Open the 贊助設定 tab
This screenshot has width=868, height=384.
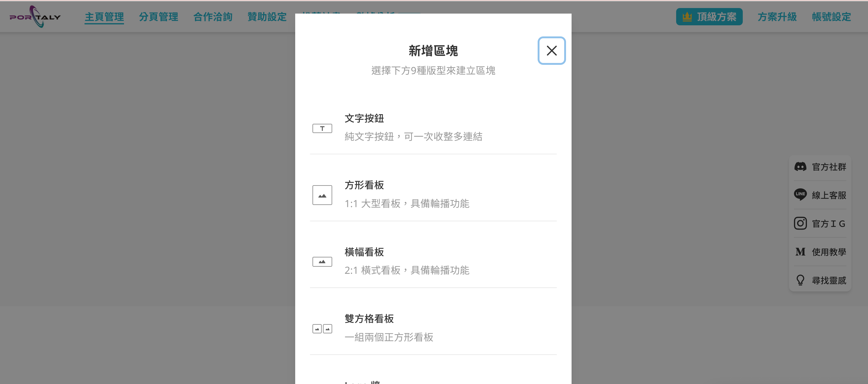(x=267, y=17)
